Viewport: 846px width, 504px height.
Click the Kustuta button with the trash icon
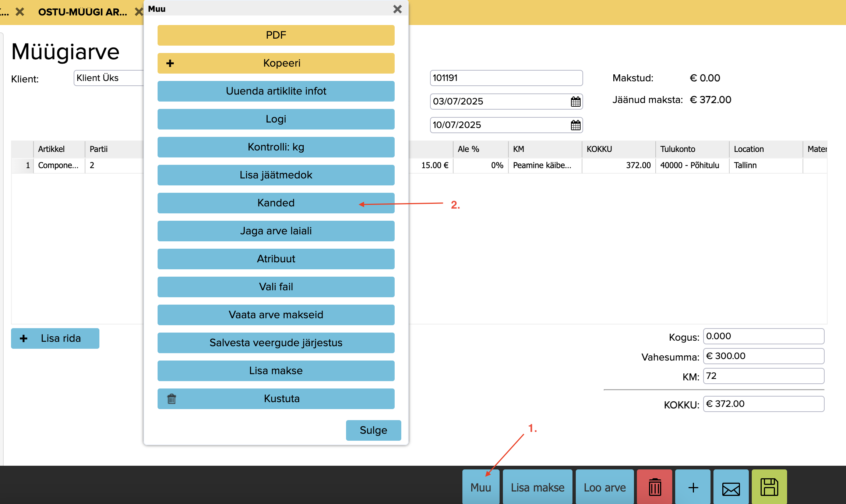tap(276, 398)
